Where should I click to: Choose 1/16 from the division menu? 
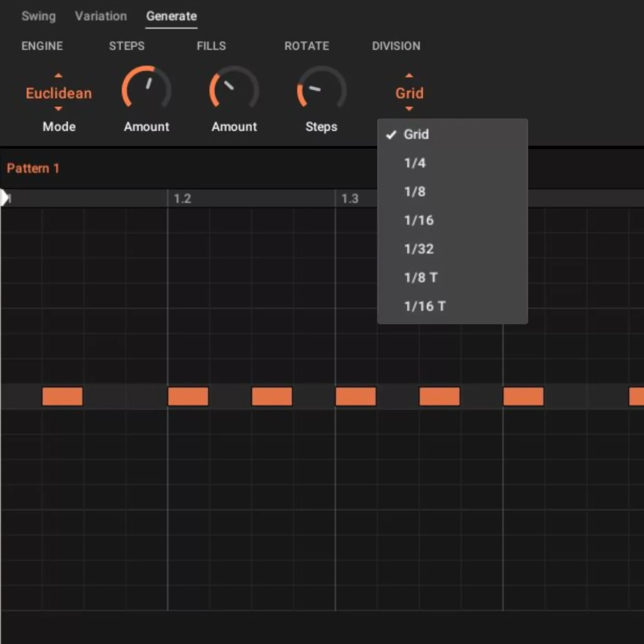(453, 220)
